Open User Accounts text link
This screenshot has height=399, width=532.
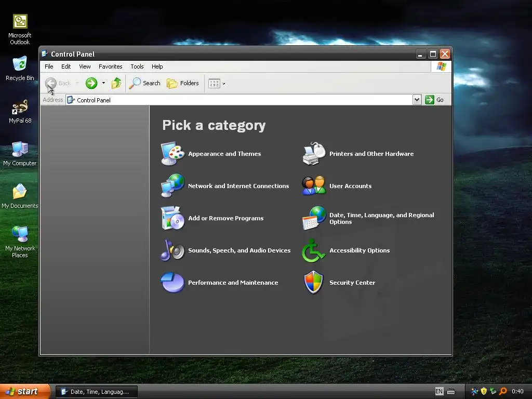point(351,186)
